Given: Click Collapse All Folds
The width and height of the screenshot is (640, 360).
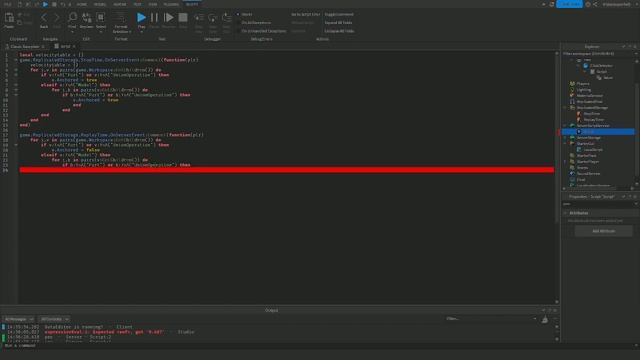Looking at the screenshot, I should coord(339,31).
